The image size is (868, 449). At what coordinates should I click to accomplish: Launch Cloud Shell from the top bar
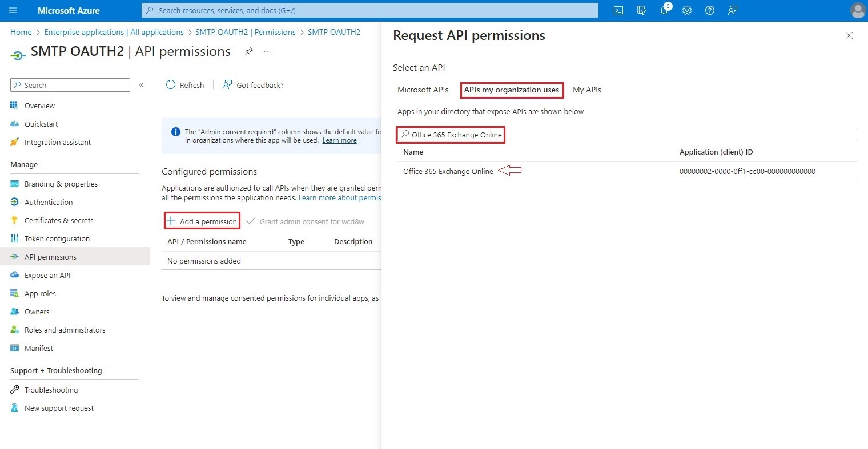point(618,10)
